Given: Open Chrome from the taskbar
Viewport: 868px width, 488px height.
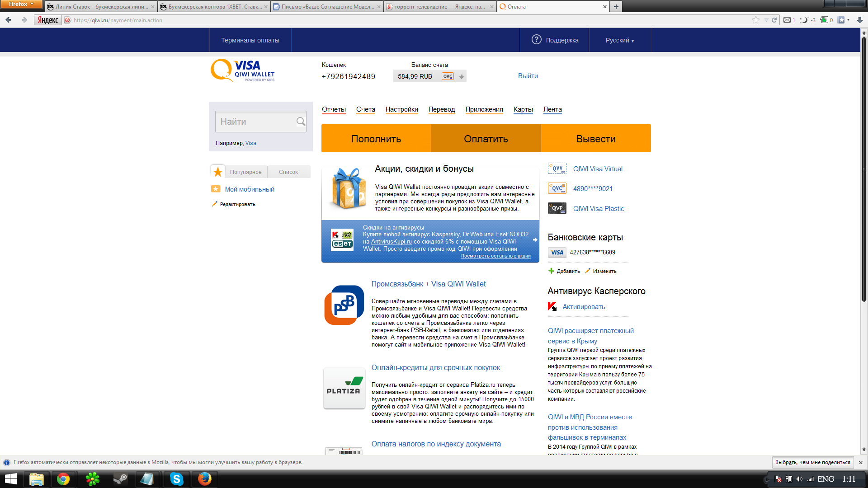Looking at the screenshot, I should pos(63,479).
